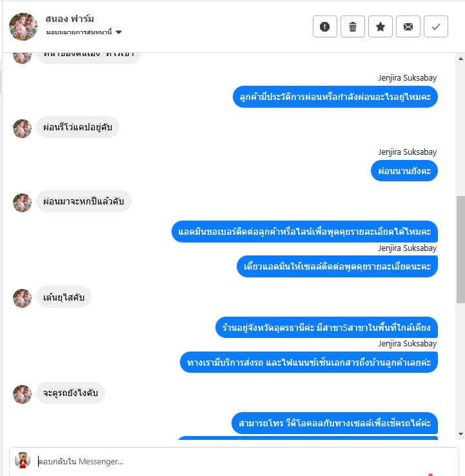The width and height of the screenshot is (465, 476).
Task: Expand the assign conversation dropdown arrow
Action: [119, 32]
